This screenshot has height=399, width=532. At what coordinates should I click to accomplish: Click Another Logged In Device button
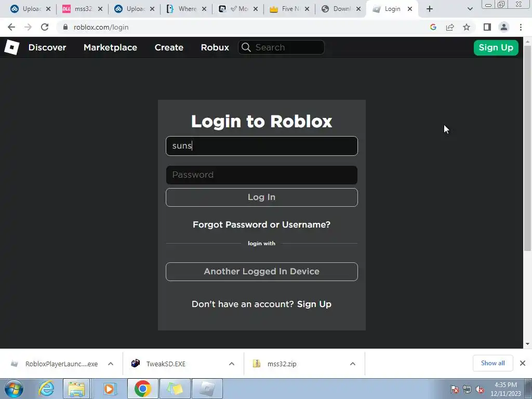coord(262,271)
